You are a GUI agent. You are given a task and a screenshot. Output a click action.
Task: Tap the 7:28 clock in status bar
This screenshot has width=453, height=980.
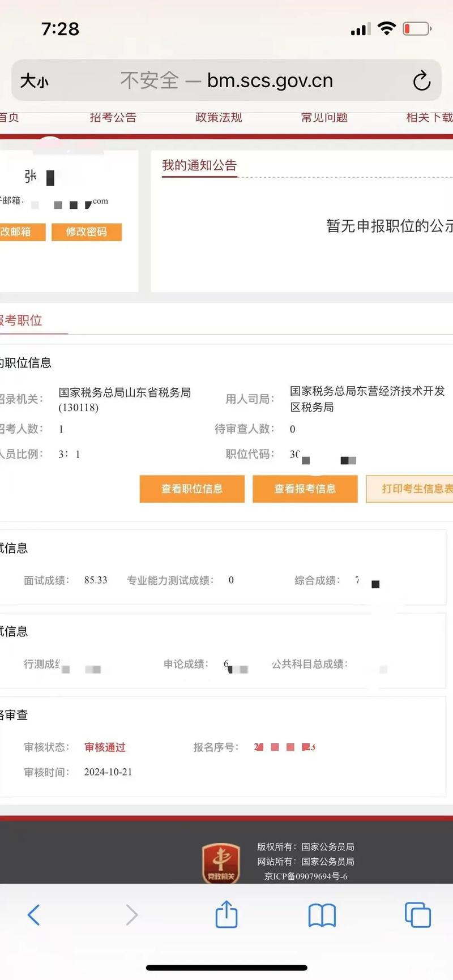tap(61, 29)
